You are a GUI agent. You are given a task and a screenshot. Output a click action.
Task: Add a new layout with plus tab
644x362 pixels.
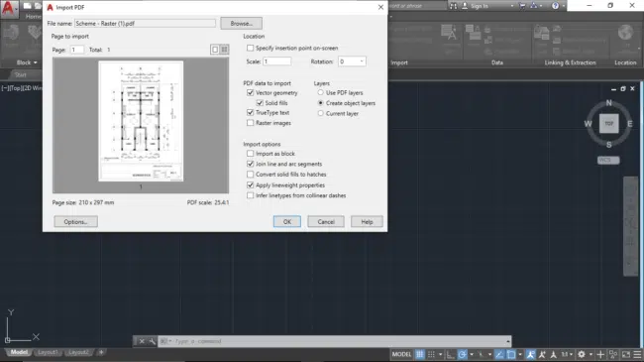(101, 352)
